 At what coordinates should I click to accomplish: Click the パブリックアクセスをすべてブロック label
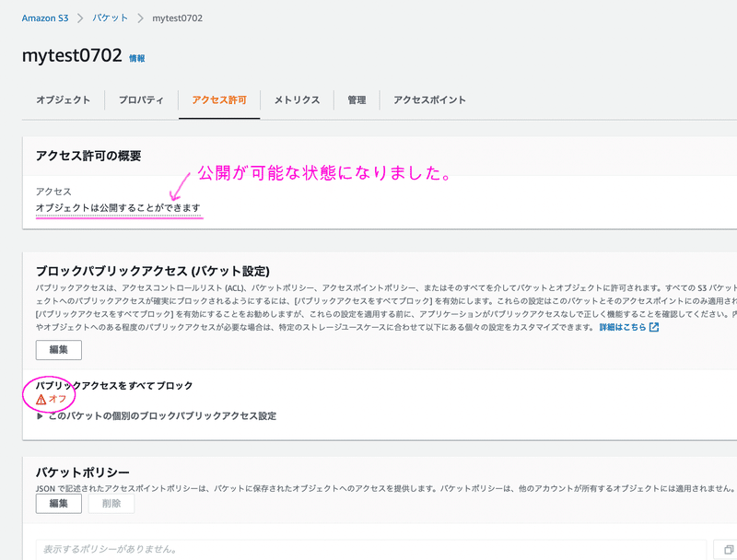[x=114, y=386]
